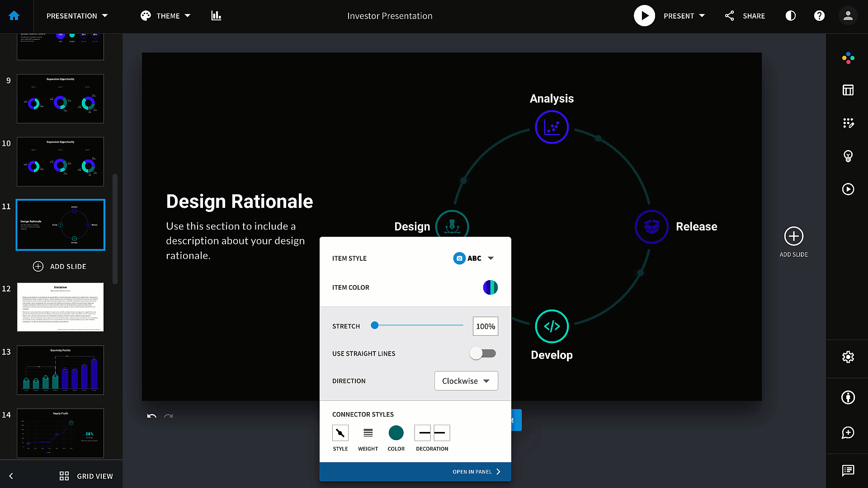Select slide 11 Design Rationale thumbnail
This screenshot has height=488, width=868.
pos(60,225)
